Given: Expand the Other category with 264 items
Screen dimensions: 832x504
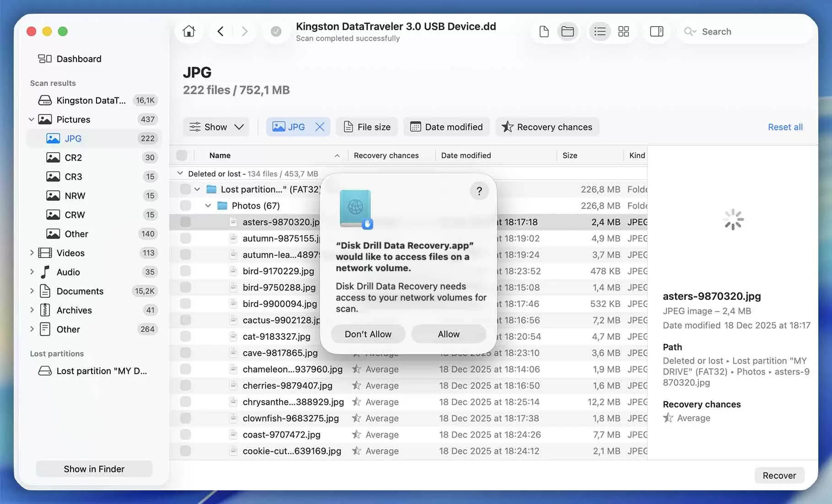Looking at the screenshot, I should (31, 329).
